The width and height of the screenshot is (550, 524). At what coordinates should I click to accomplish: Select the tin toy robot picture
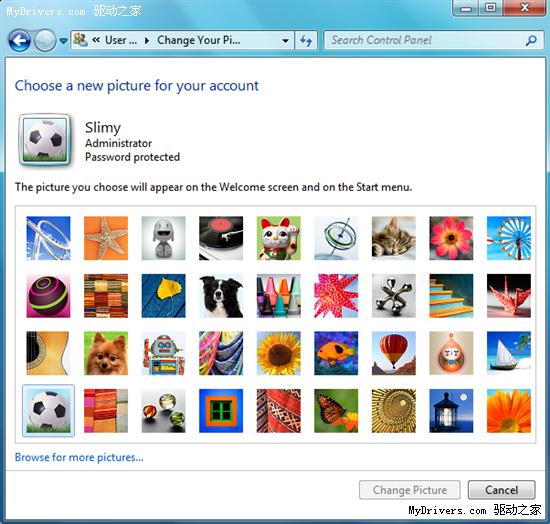click(x=163, y=353)
